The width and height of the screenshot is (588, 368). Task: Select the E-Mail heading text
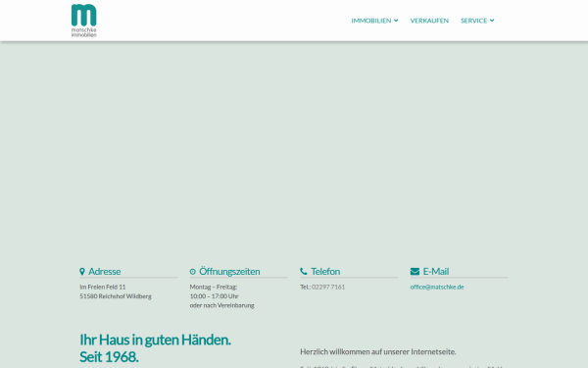pyautogui.click(x=436, y=271)
